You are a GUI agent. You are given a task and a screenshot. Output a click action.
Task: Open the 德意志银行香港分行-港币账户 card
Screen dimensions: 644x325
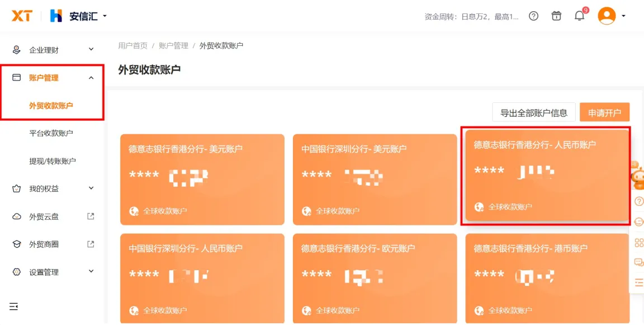tap(547, 279)
